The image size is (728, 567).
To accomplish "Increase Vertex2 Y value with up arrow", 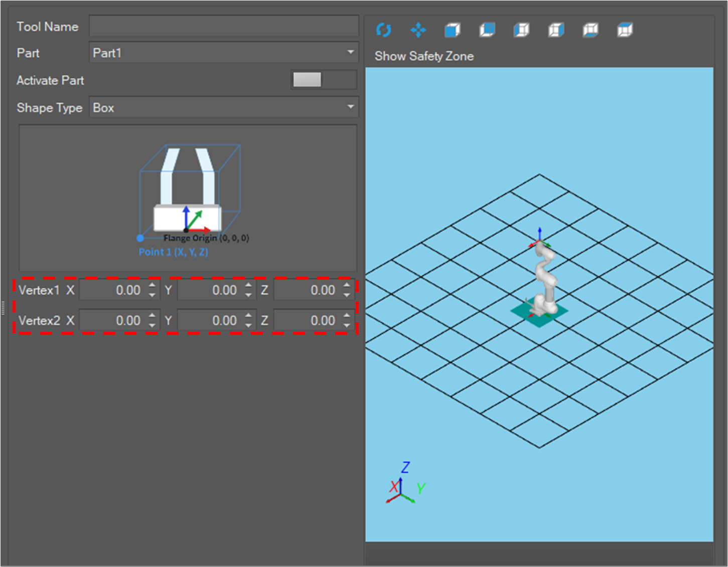I will click(248, 316).
